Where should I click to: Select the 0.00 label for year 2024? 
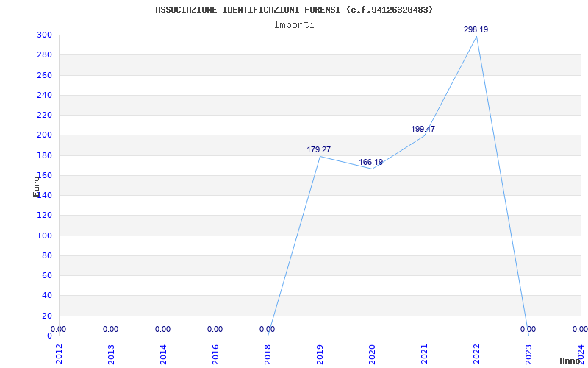[x=580, y=329]
